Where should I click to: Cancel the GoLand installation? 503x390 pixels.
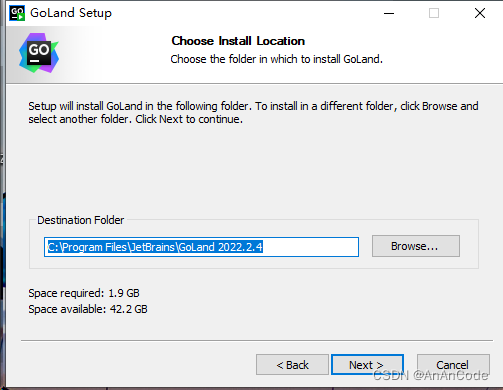[453, 365]
